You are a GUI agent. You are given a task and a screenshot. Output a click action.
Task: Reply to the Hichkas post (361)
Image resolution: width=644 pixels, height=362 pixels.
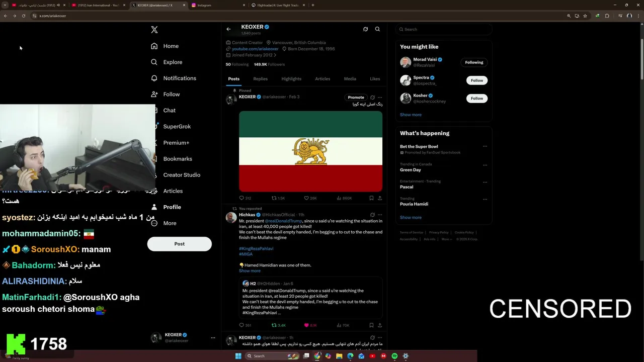[245, 325]
